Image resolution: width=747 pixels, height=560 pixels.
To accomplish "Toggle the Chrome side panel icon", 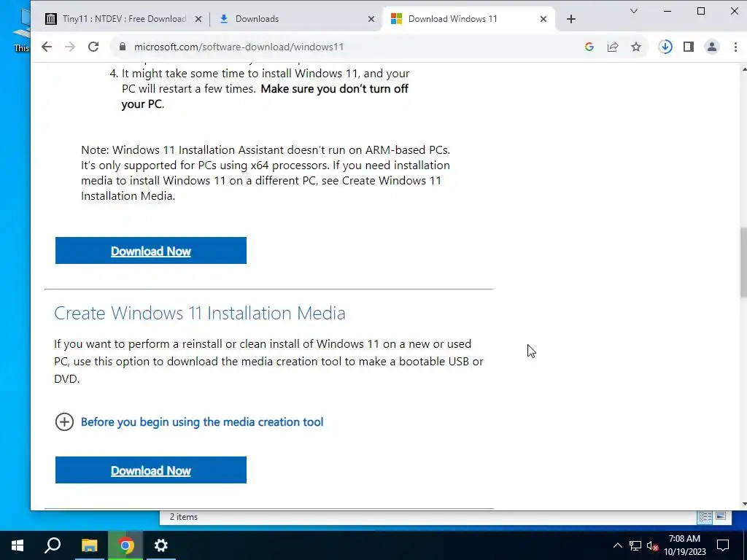I will tap(689, 47).
